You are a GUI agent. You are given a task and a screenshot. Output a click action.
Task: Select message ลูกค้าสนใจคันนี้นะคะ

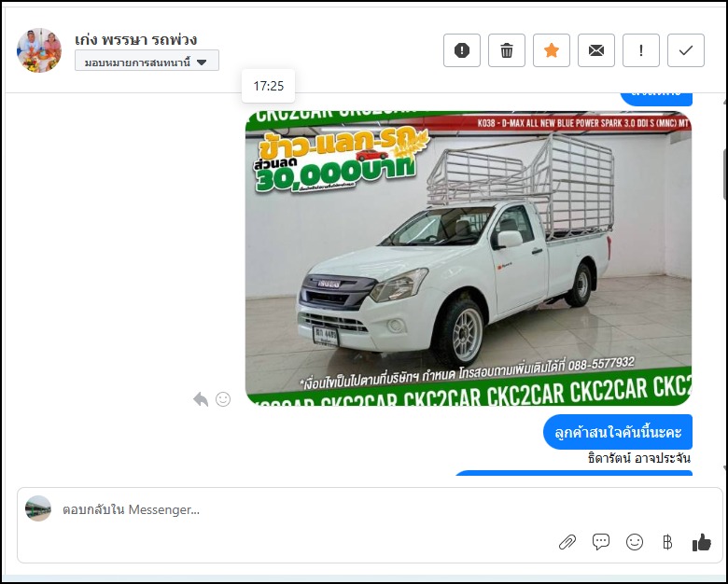(618, 432)
